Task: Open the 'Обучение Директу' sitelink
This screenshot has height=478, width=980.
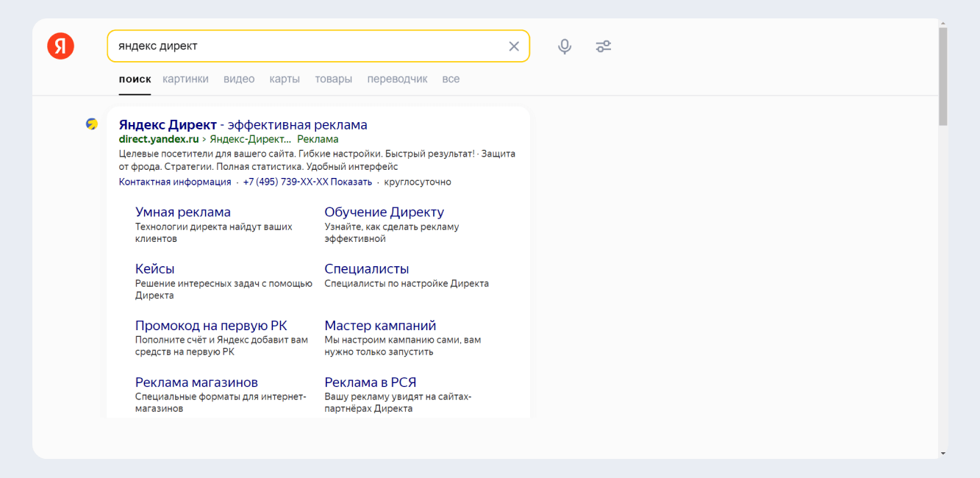Action: (385, 212)
